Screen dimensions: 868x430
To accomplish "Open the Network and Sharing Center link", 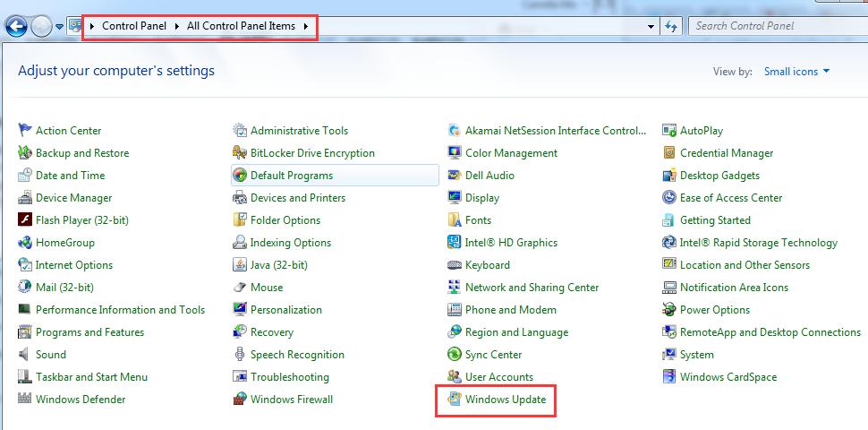I will point(532,288).
